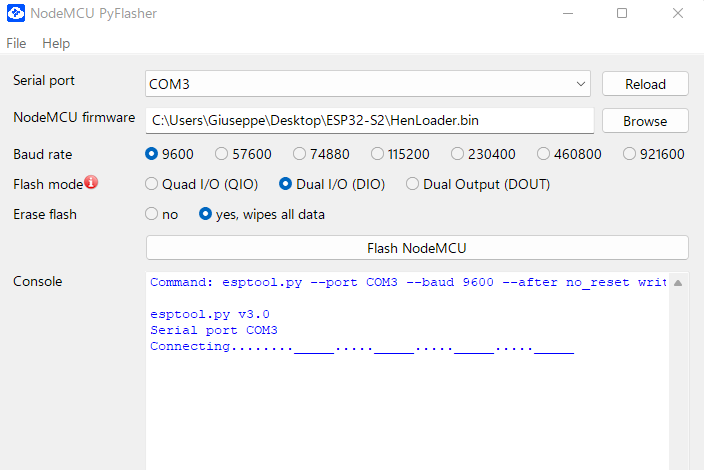Click the 'Command: esptool.py' console line

pyautogui.click(x=408, y=282)
